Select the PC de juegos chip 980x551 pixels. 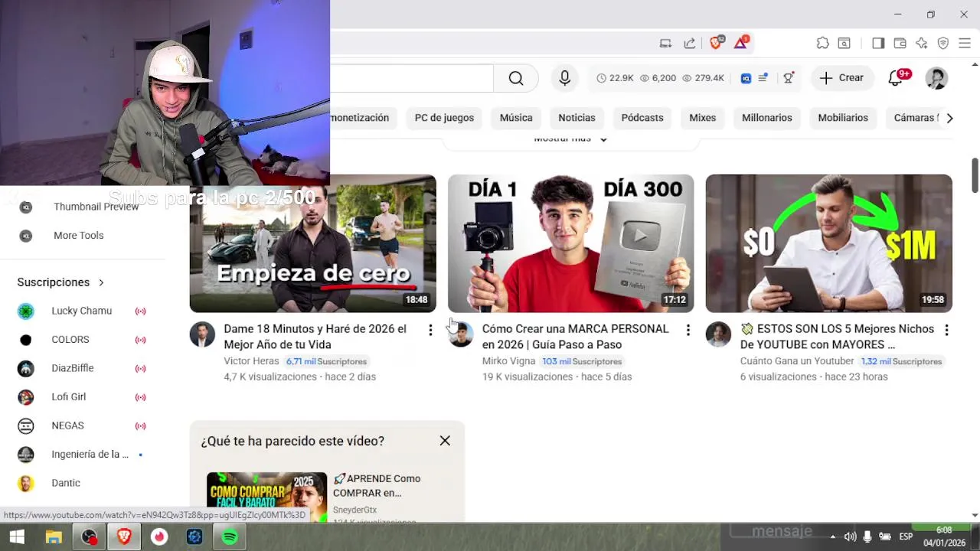point(444,118)
